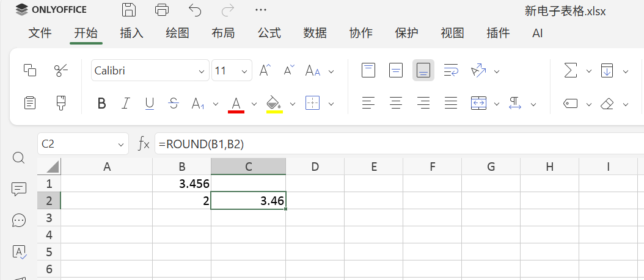
Task: Align cell content to top
Action: [x=368, y=70]
